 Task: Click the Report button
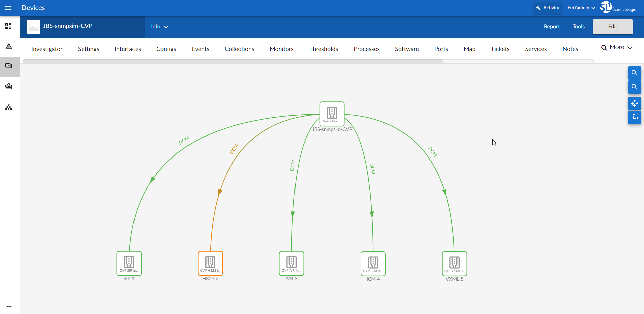(552, 27)
